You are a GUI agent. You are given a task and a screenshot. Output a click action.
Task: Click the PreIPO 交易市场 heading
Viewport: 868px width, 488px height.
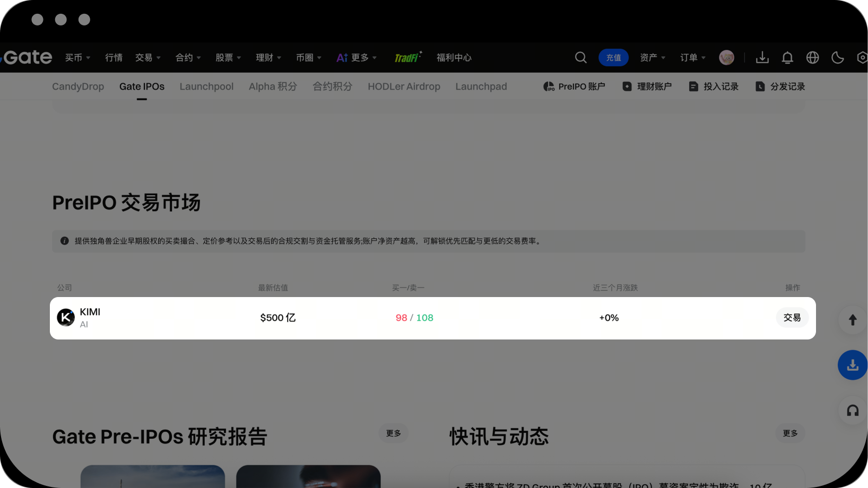(x=126, y=203)
